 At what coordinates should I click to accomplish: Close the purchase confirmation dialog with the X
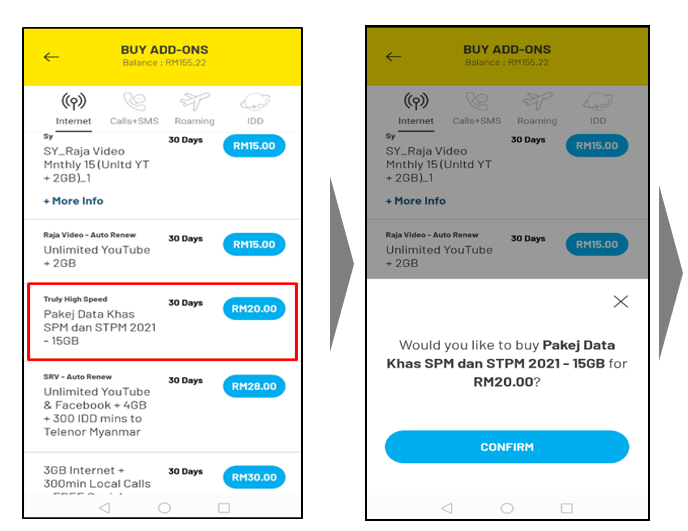pyautogui.click(x=621, y=301)
